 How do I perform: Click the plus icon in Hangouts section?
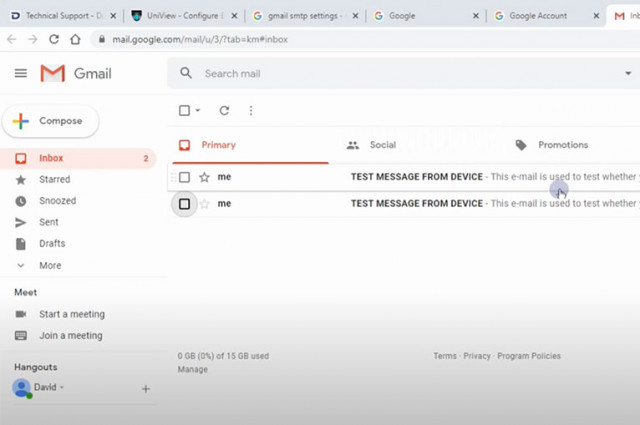[146, 389]
